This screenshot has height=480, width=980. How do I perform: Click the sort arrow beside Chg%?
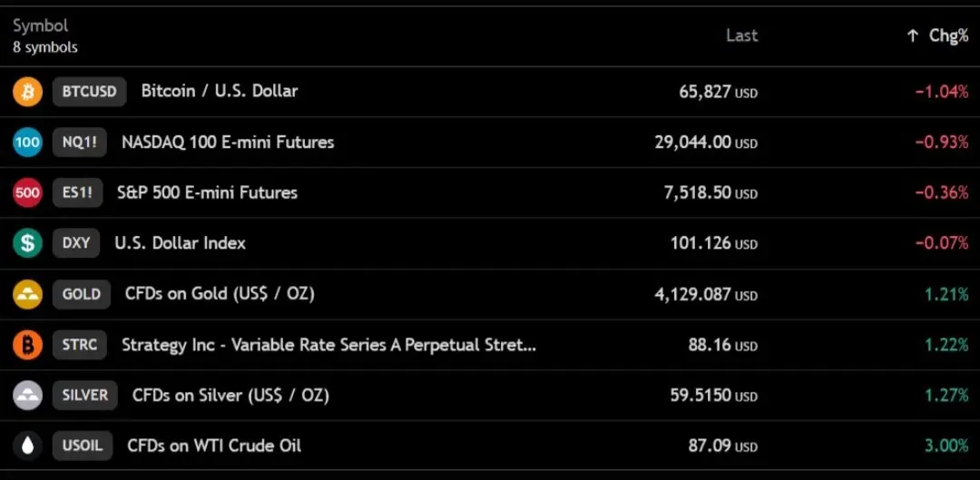point(913,35)
